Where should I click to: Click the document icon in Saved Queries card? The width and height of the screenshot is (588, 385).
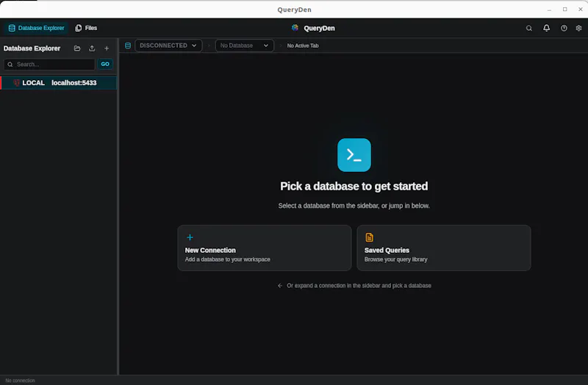(x=370, y=237)
